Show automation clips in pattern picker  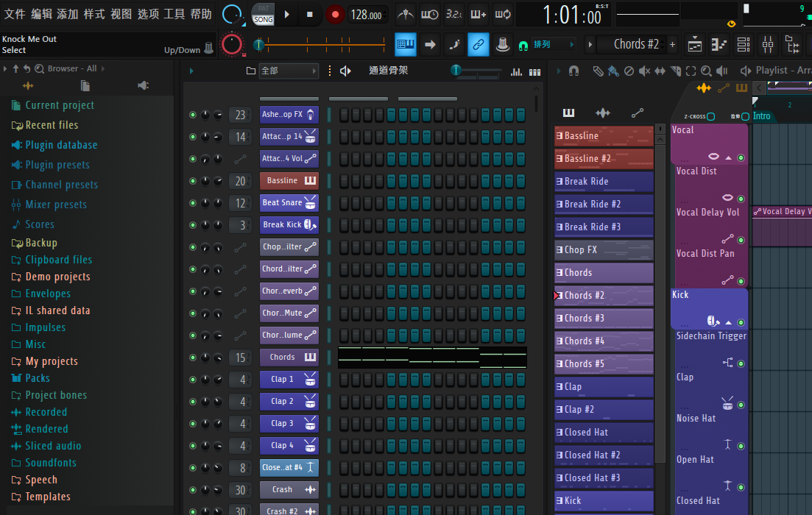click(x=638, y=113)
